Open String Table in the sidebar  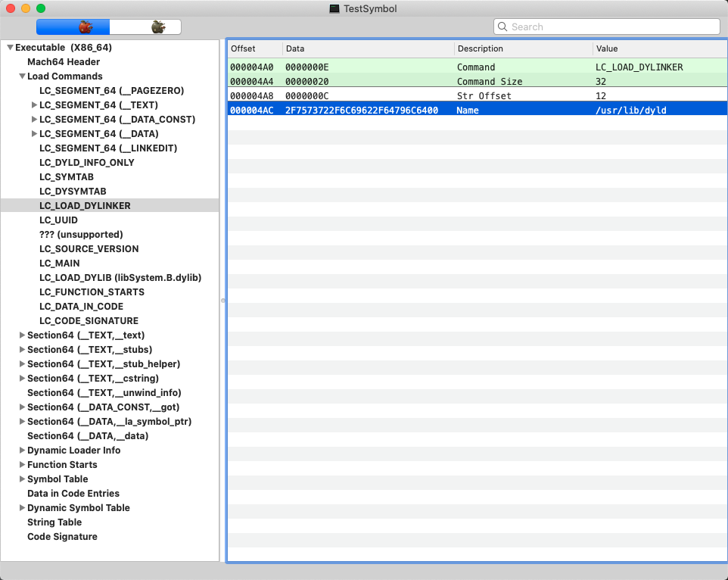[x=54, y=522]
